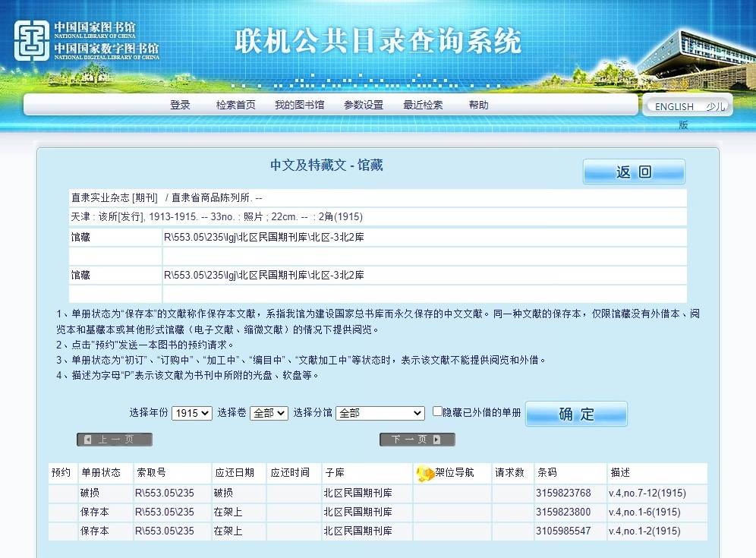Go to next page with 下一页

pos(417,440)
